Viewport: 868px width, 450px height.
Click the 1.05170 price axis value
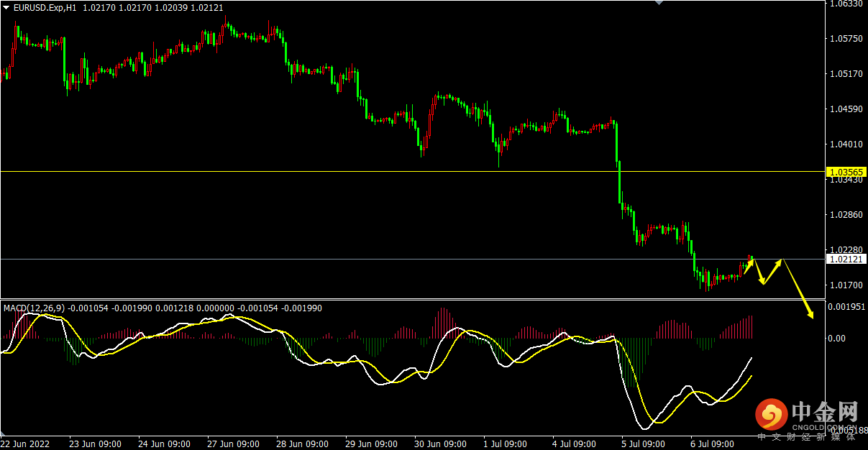pos(846,73)
